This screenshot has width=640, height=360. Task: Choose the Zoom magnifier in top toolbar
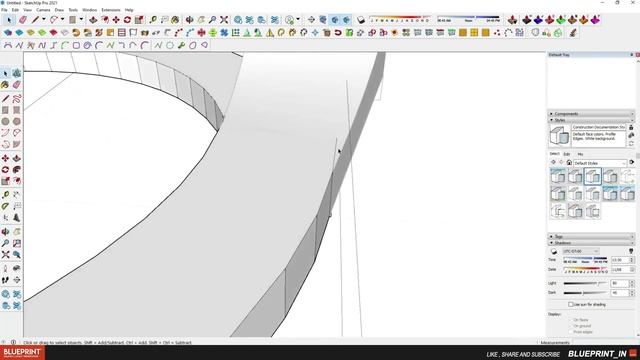[212, 20]
